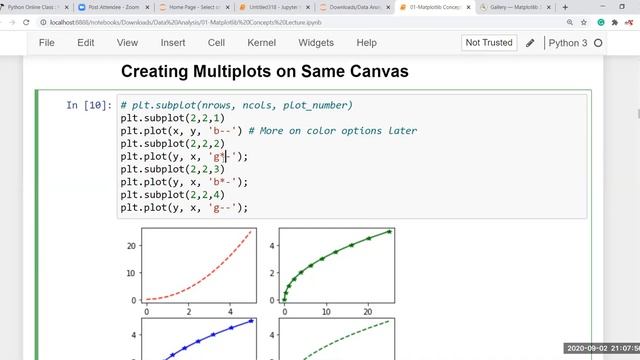640x360 pixels.
Task: Click the green star-marker curve subplot
Action: tap(337, 265)
